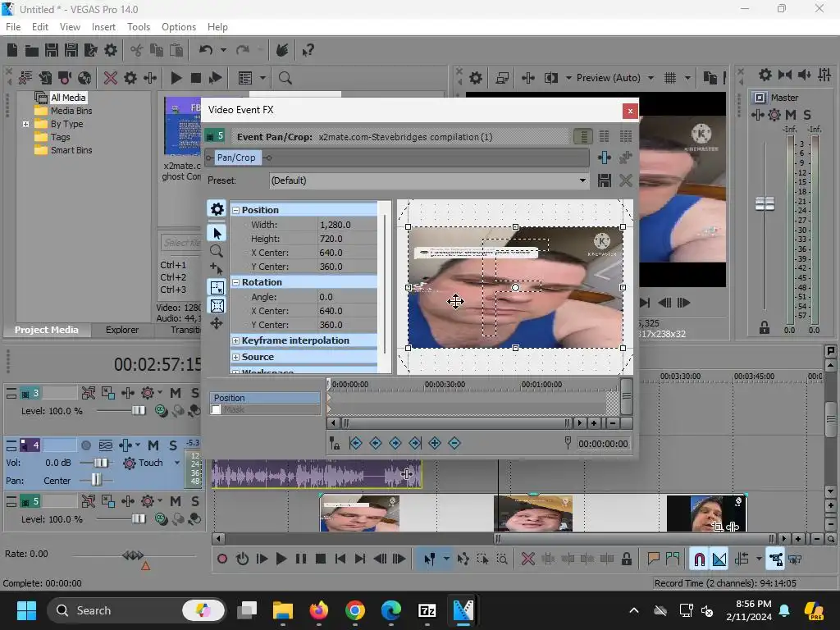Click the preview grid Overlays icon

(670, 78)
